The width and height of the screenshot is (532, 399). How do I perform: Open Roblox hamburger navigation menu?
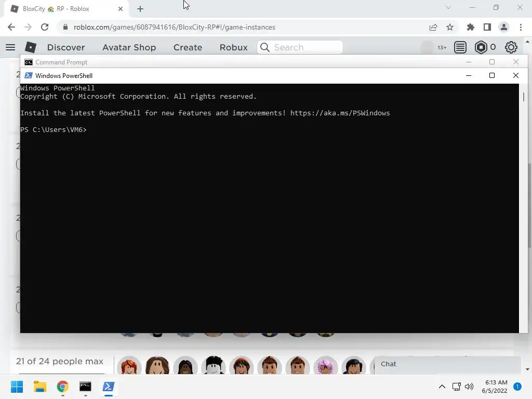[x=10, y=47]
